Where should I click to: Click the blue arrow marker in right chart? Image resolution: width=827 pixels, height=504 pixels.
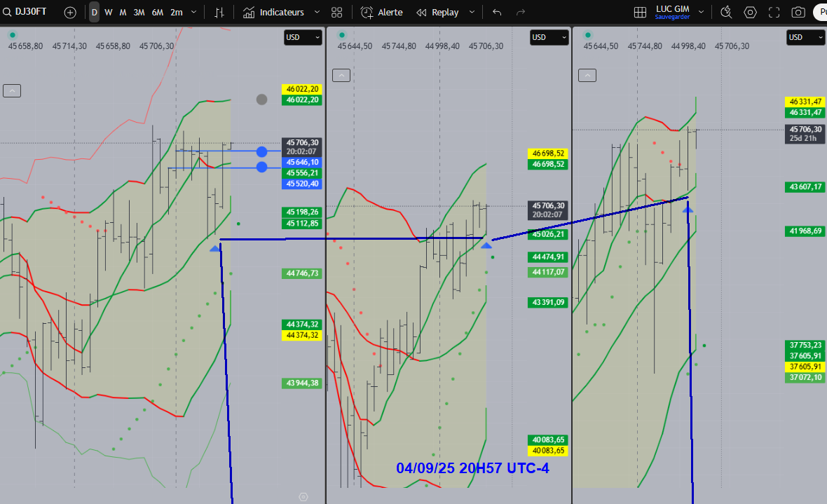pyautogui.click(x=688, y=210)
